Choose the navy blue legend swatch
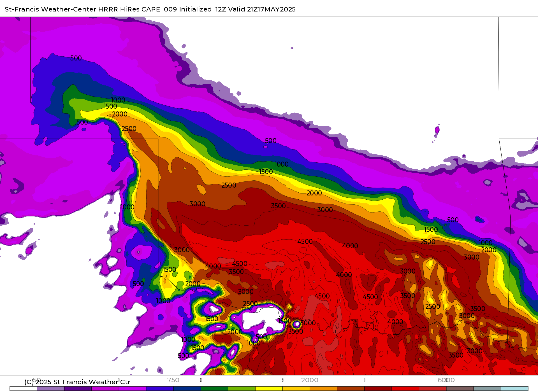 [187, 389]
